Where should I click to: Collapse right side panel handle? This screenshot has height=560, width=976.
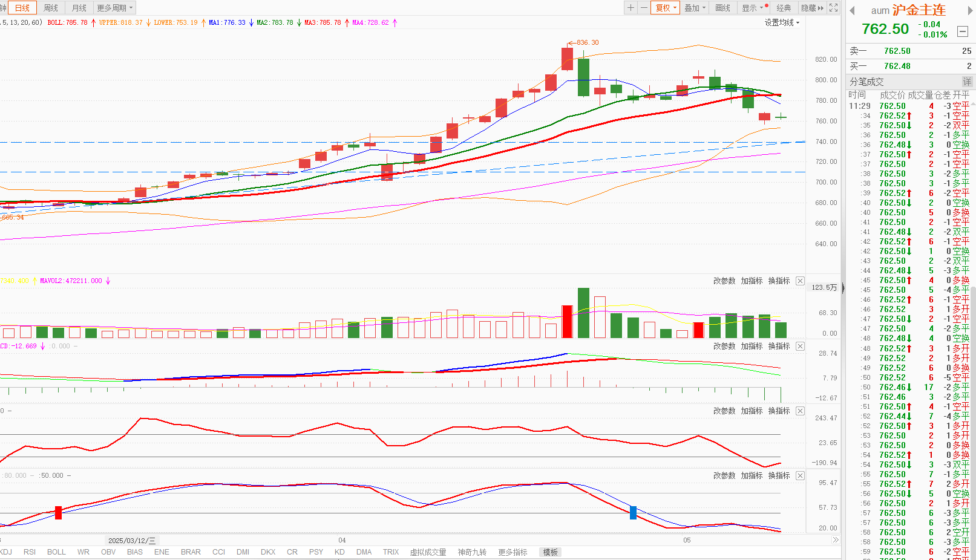point(843,288)
